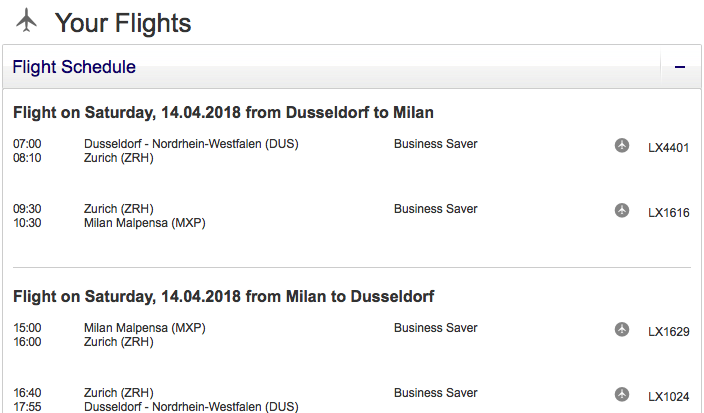Viewport: 704px width, 413px height.
Task: Click the Milan to Dusseldorf flight heading
Action: [223, 296]
